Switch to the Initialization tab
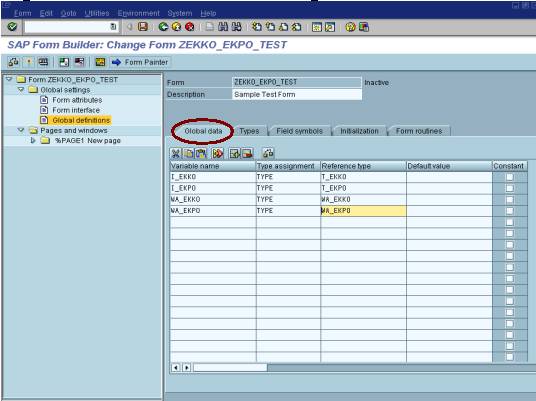This screenshot has width=536, height=401. click(x=359, y=131)
